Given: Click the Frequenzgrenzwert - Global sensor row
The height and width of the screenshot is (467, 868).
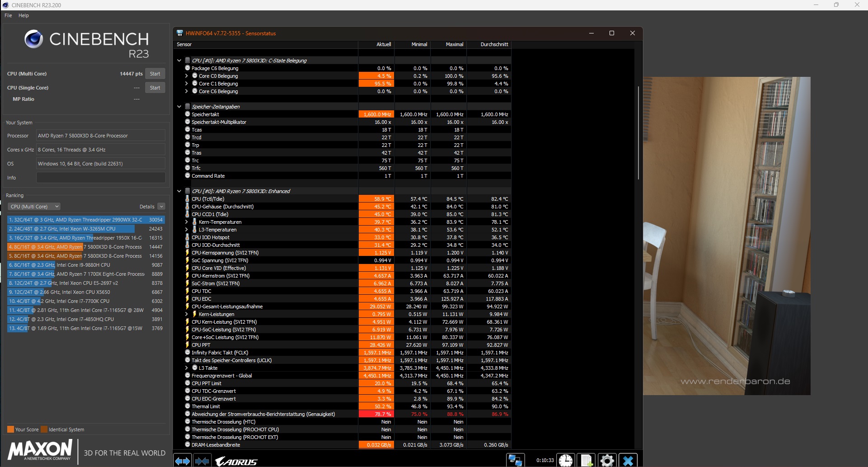Looking at the screenshot, I should coord(343,376).
